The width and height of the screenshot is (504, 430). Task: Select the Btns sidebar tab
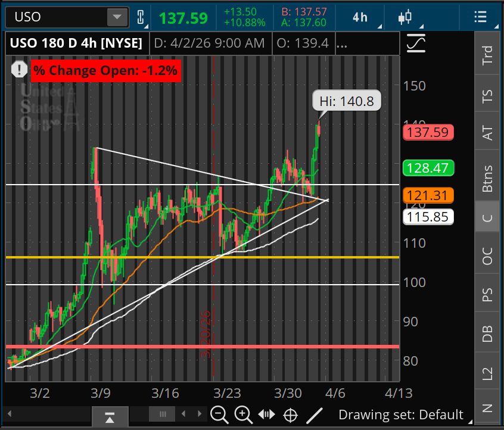(x=487, y=178)
